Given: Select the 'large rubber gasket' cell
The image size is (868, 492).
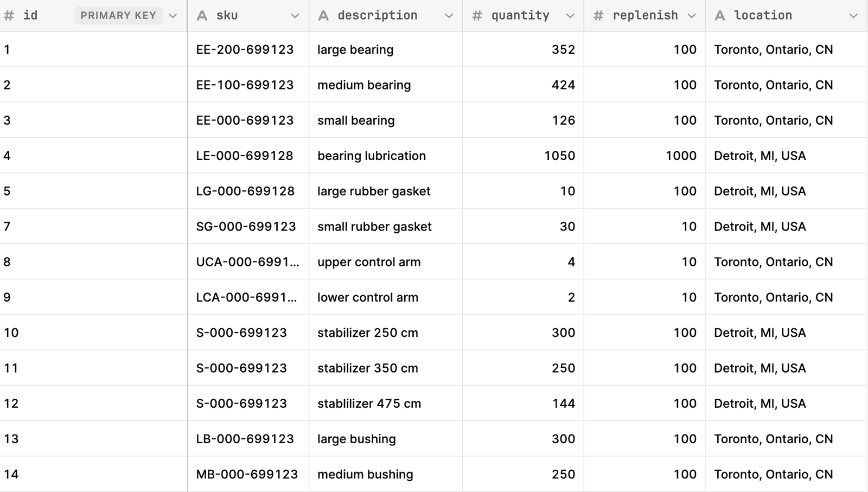Looking at the screenshot, I should 386,191.
